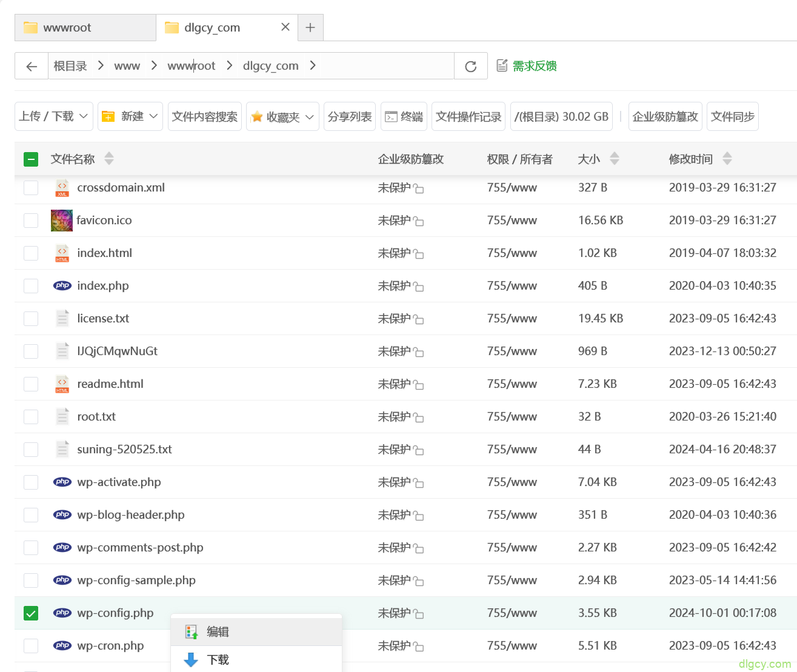
Task: Check the favicon.ico checkbox
Action: click(31, 221)
